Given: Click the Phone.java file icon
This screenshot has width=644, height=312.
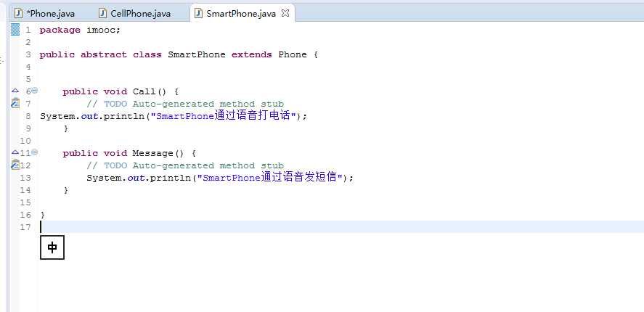Looking at the screenshot, I should click(19, 14).
